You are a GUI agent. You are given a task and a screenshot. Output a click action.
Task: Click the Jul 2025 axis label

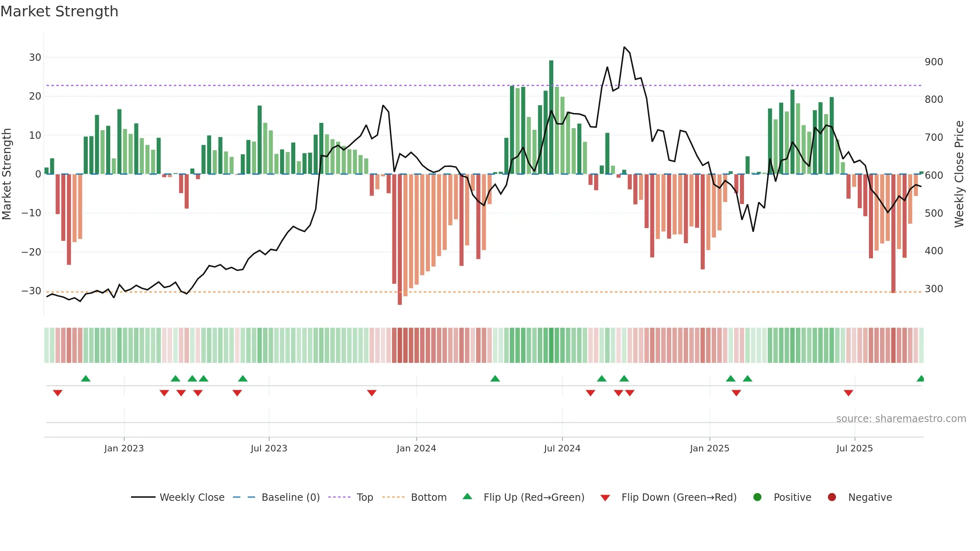(854, 448)
